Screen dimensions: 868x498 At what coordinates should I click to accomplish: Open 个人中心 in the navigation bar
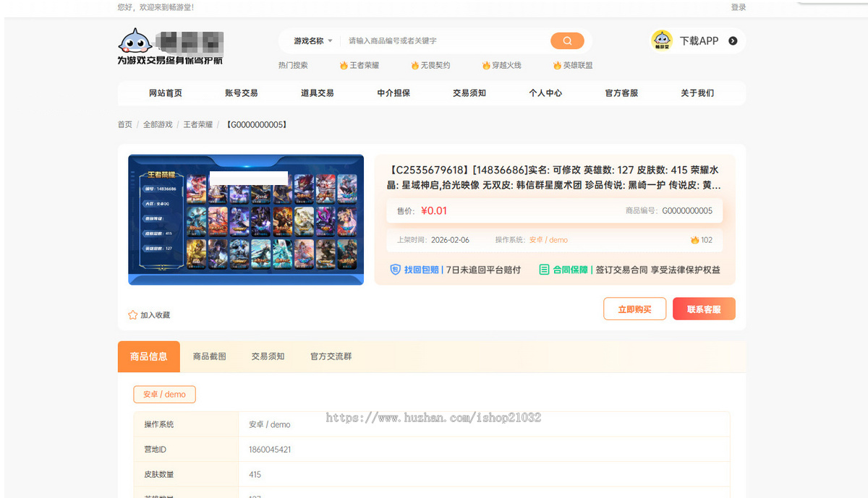(x=545, y=93)
